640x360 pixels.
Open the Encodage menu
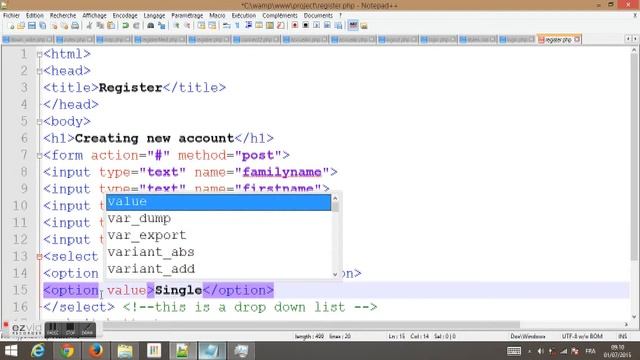(125, 16)
